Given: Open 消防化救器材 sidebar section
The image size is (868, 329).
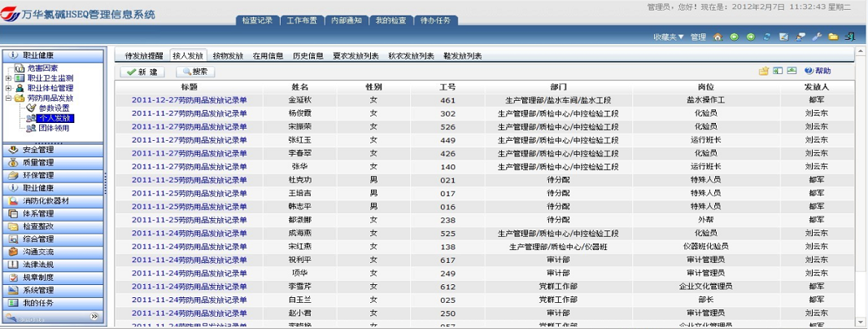Looking at the screenshot, I should click(x=53, y=201).
